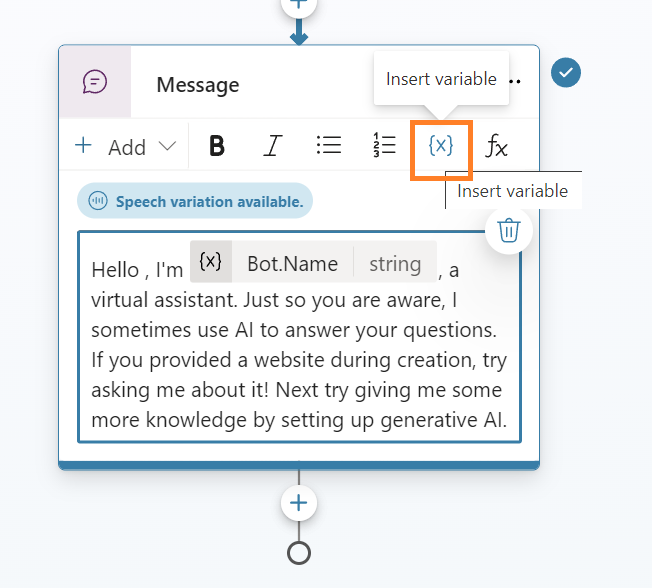Insert a bulleted list in the message
652x588 pixels.
329,146
